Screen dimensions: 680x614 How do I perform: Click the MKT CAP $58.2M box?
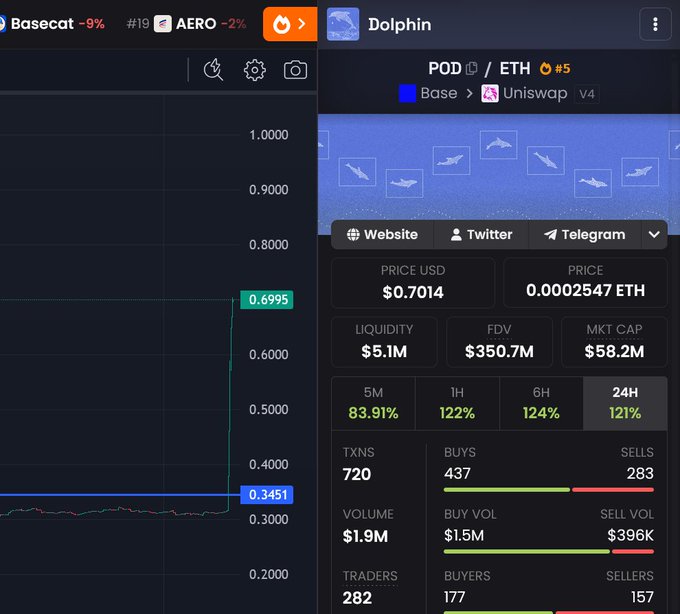click(x=614, y=342)
